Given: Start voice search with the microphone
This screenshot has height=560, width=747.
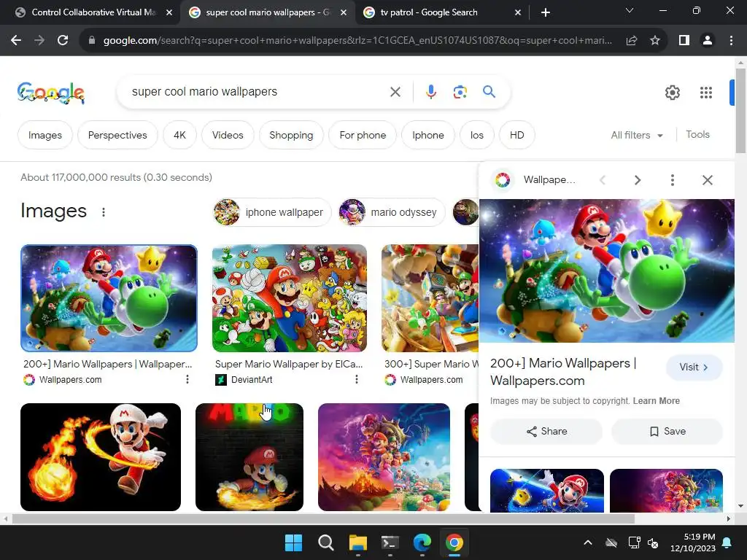Looking at the screenshot, I should 431,92.
